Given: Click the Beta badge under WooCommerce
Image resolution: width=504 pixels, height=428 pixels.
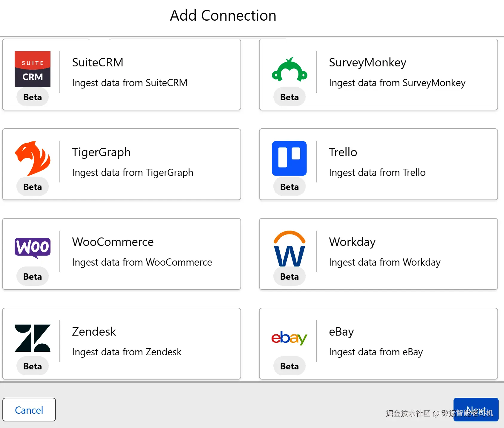Looking at the screenshot, I should (x=33, y=276).
